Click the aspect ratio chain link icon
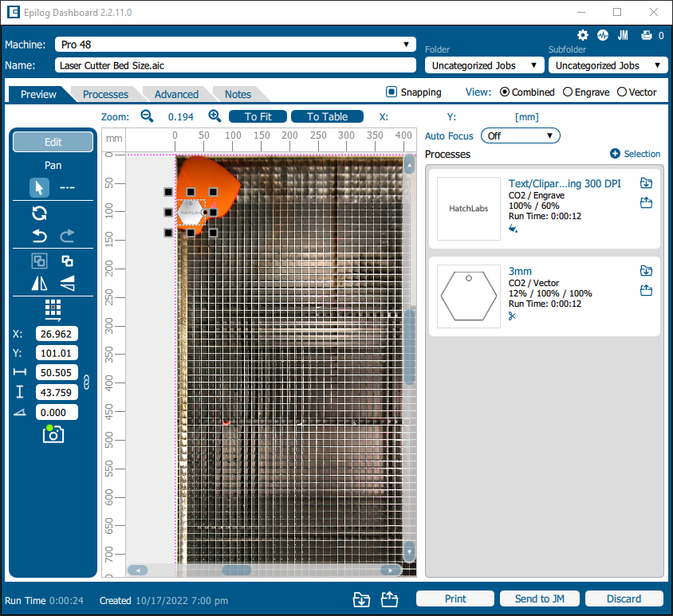 pos(87,383)
